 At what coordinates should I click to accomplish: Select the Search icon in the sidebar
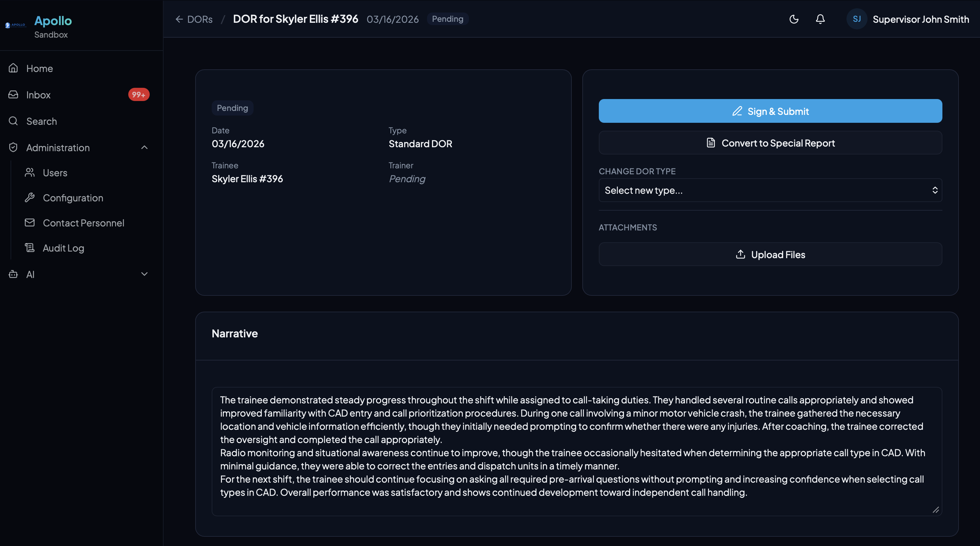[x=13, y=121]
